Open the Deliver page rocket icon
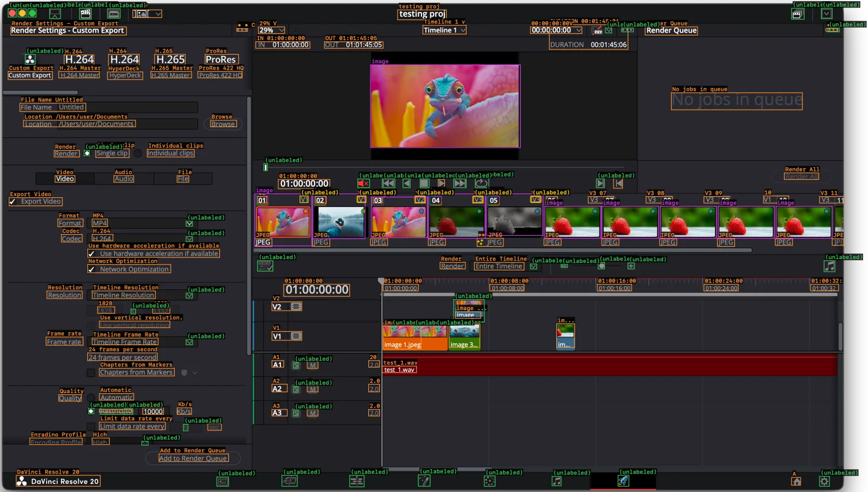Screen dimensions: 868x492 click(623, 481)
